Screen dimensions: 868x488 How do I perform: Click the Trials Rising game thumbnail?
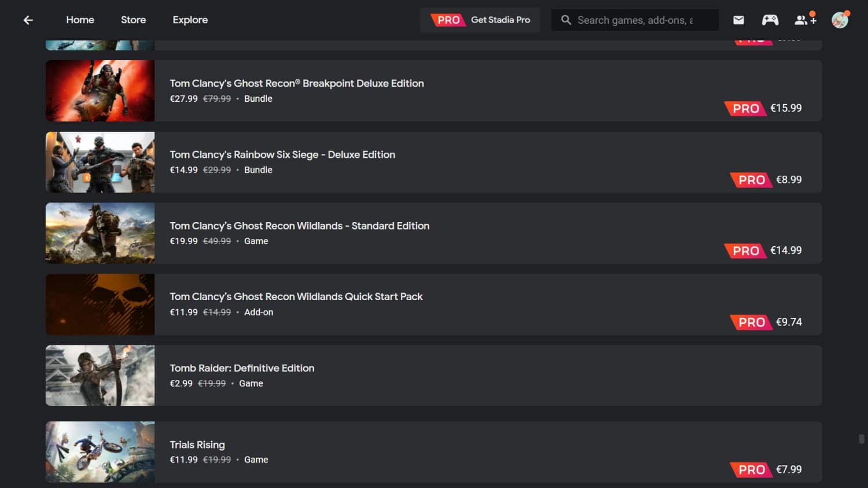point(100,452)
